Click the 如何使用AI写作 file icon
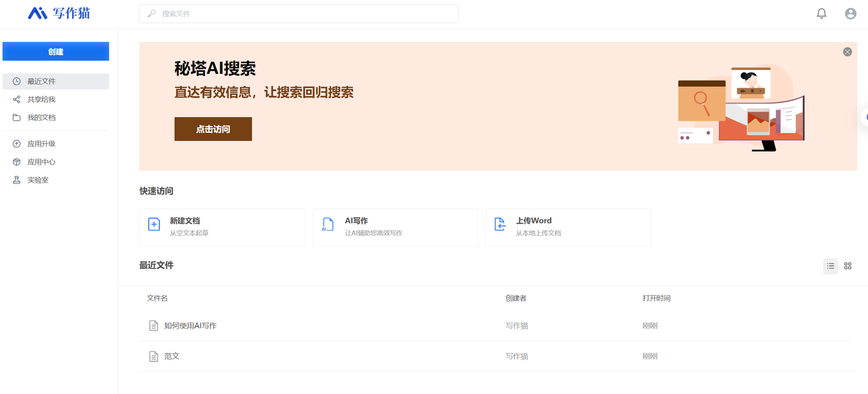Viewport: 868px width, 394px height. [154, 326]
